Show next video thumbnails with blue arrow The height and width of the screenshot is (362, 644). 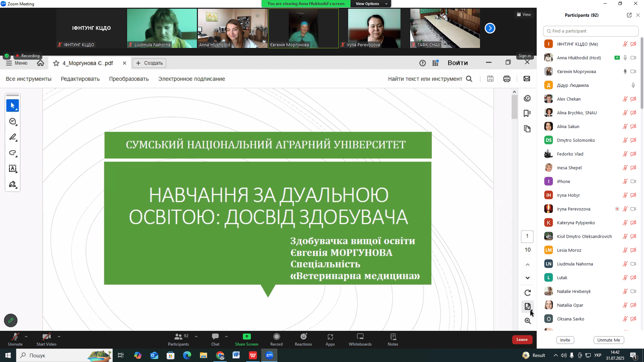(490, 28)
